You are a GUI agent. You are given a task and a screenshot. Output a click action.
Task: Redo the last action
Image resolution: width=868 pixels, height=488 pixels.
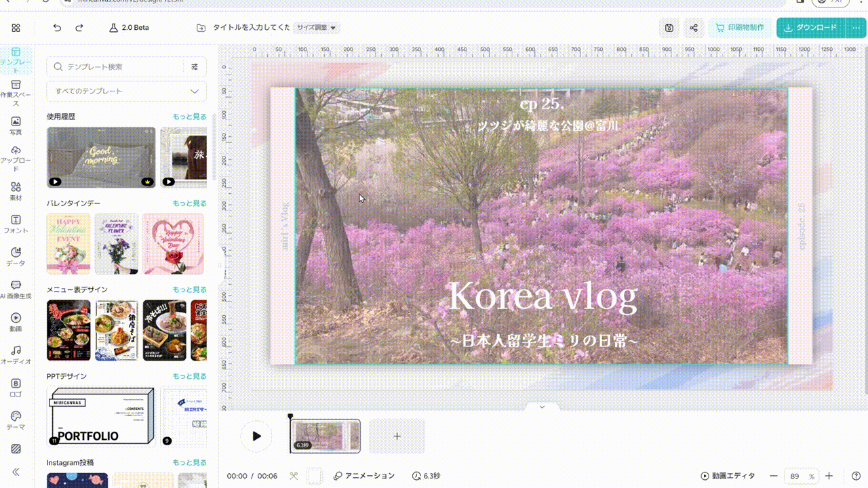(79, 28)
